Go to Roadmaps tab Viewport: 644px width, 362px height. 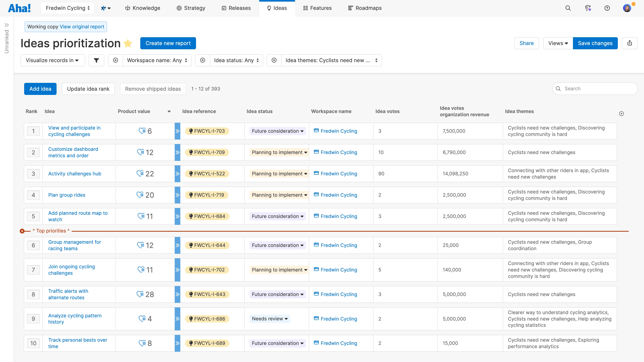click(x=365, y=8)
